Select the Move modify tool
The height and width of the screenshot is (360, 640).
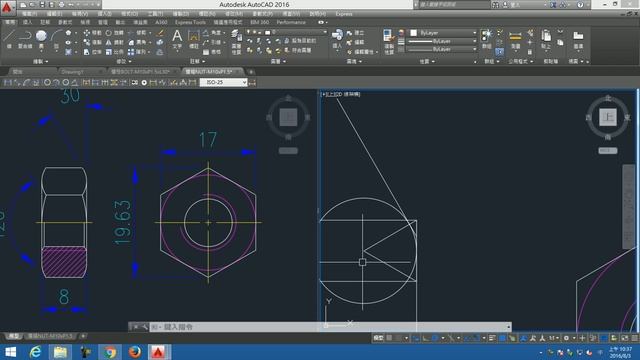(92, 33)
